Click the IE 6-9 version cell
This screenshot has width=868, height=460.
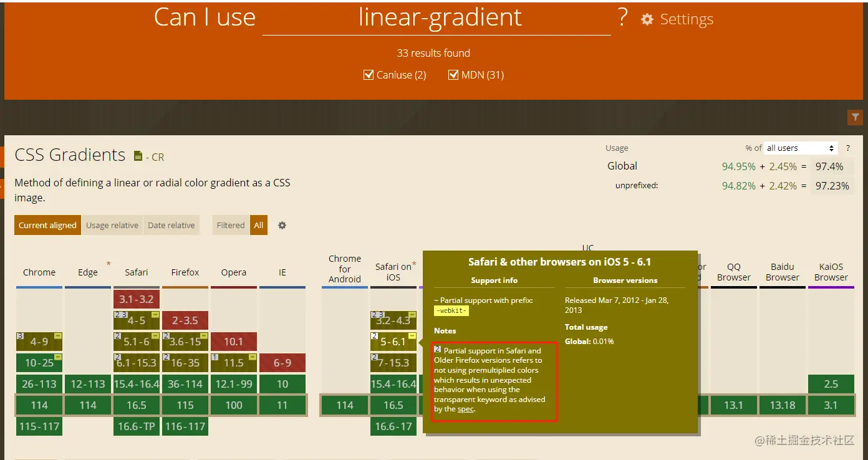[282, 363]
